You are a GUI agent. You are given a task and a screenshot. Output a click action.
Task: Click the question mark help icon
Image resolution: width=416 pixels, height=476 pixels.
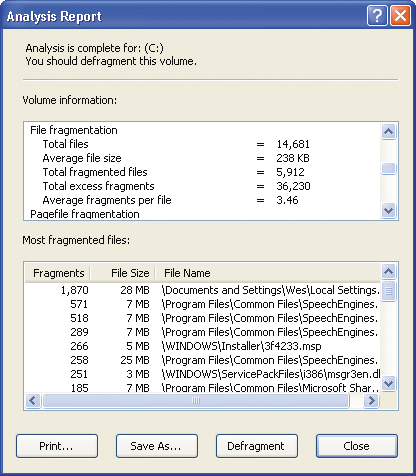coord(377,15)
